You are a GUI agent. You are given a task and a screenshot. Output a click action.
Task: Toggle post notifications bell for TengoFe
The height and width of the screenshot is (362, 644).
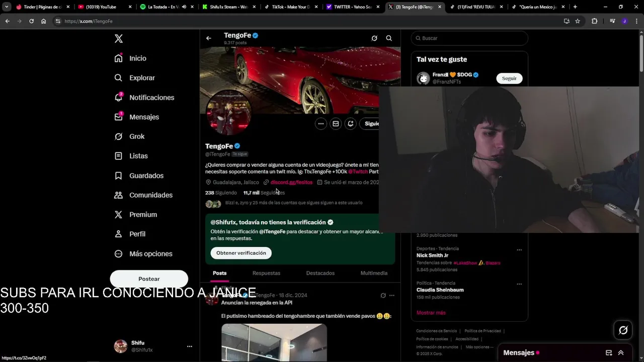point(351,124)
